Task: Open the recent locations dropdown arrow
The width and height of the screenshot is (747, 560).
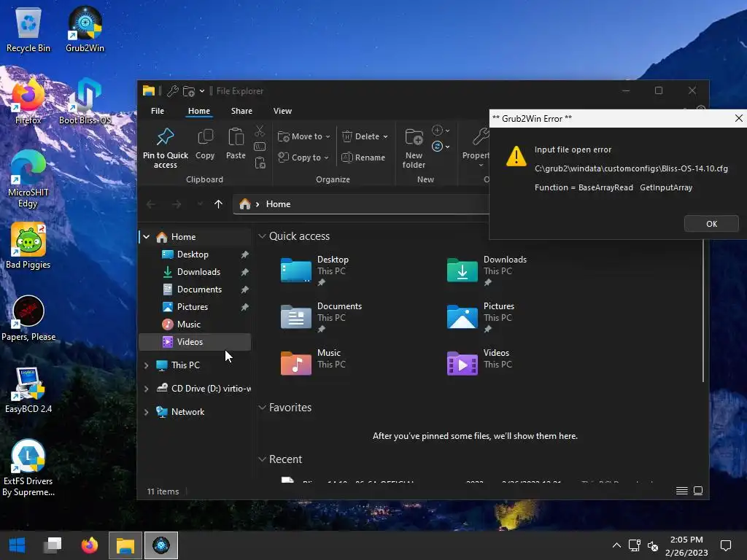Action: tap(200, 204)
